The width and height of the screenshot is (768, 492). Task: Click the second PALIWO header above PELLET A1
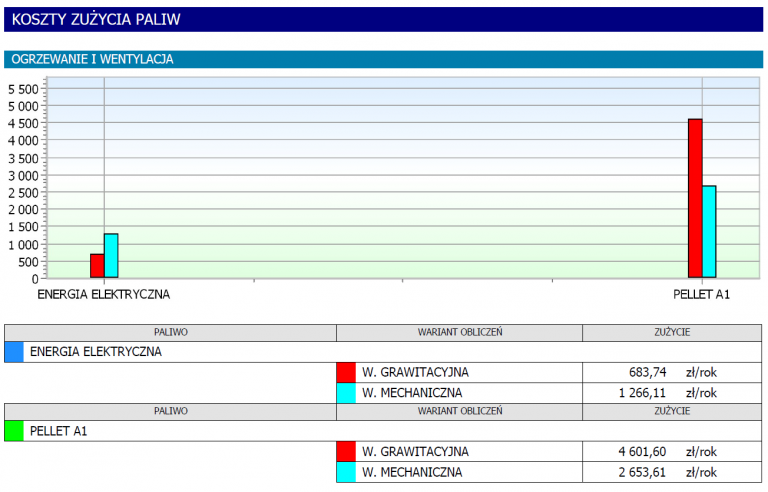pos(170,412)
